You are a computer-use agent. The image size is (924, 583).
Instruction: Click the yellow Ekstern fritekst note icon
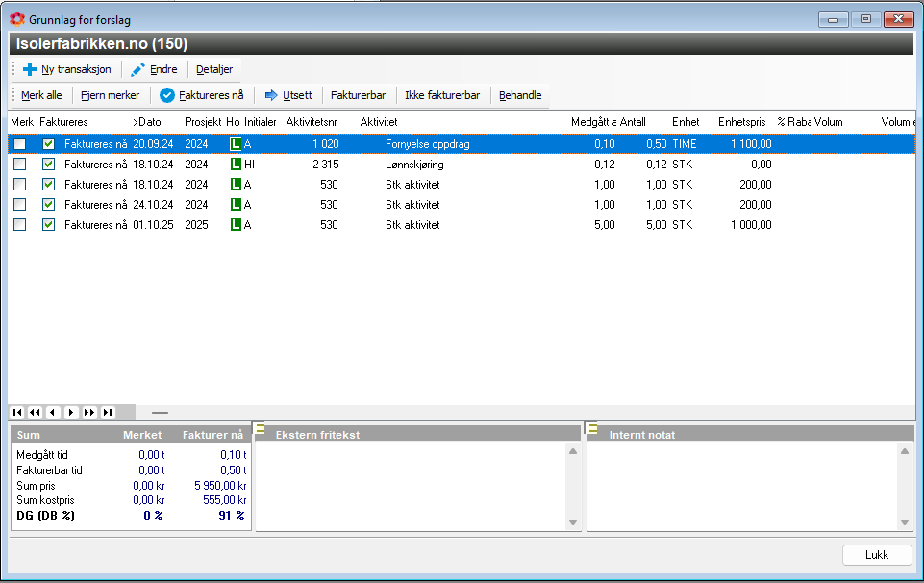coord(261,429)
